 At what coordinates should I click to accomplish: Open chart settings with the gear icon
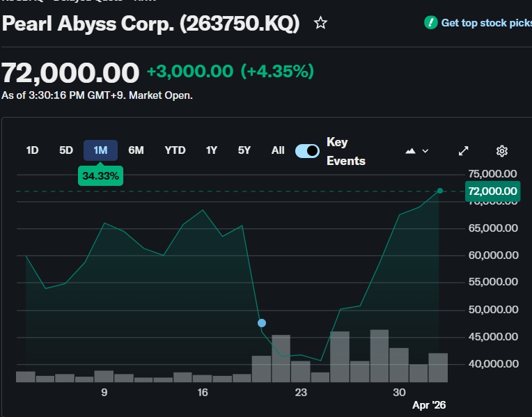tap(502, 151)
